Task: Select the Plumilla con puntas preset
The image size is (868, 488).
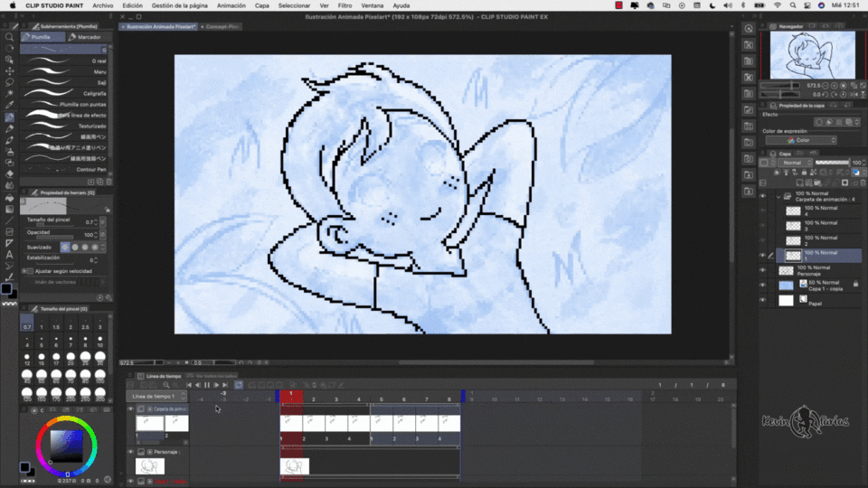Action: click(x=63, y=104)
